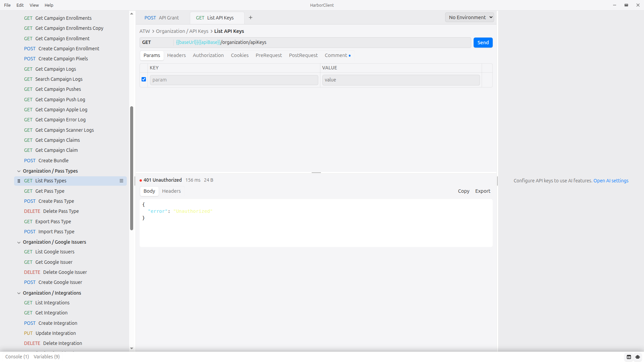Open the View menu

tap(34, 5)
